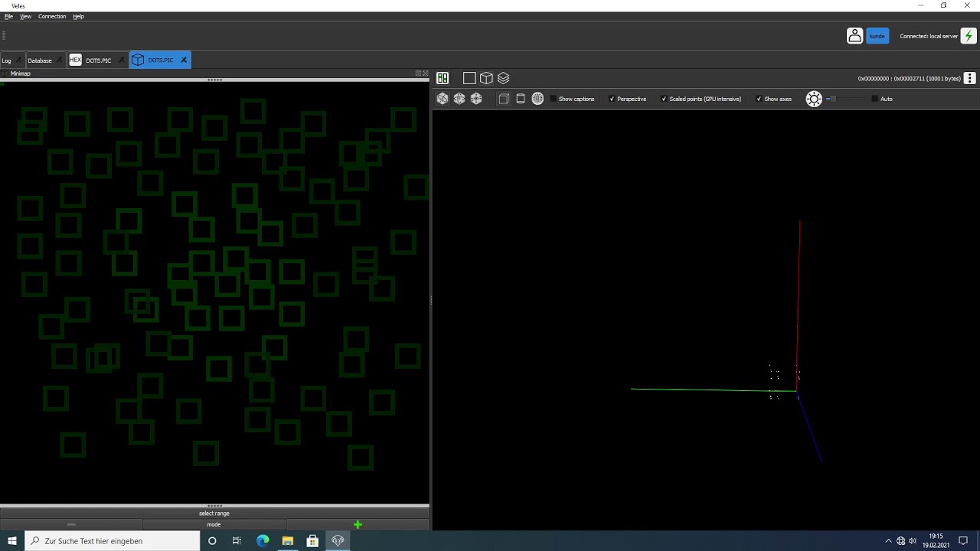The image size is (980, 551).
Task: Open the Help menu
Action: coord(78,16)
